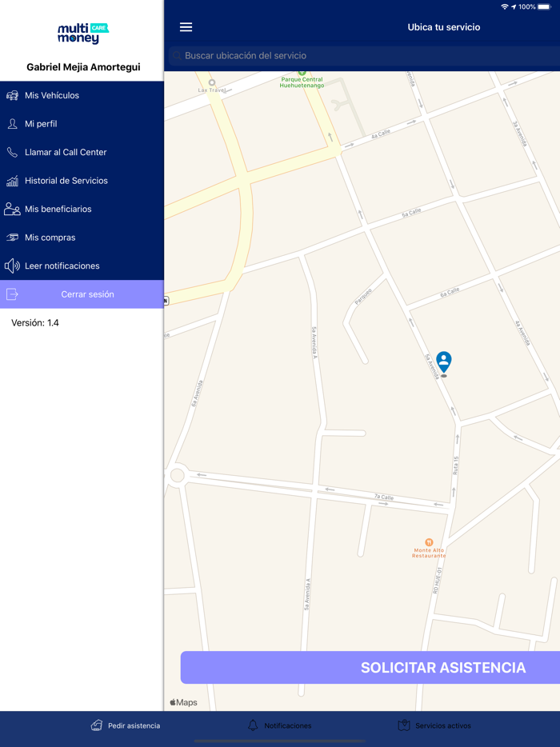Click the 7a Calle street label
Viewport: 560px width, 747px height.
[x=384, y=497]
